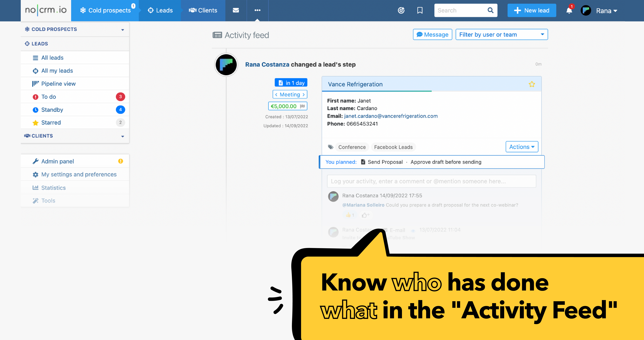644x340 pixels.
Task: Move lead to next step after Meeting
Action: pos(304,95)
